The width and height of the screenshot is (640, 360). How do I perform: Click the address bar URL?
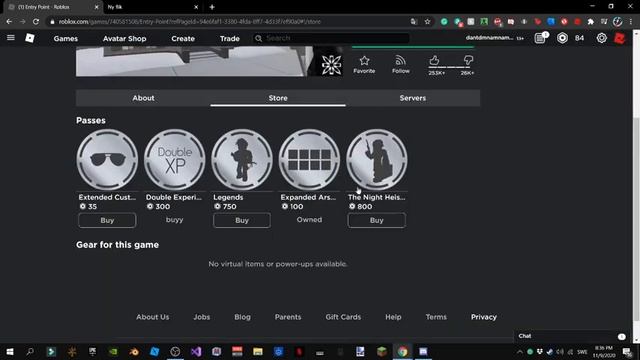(x=190, y=21)
